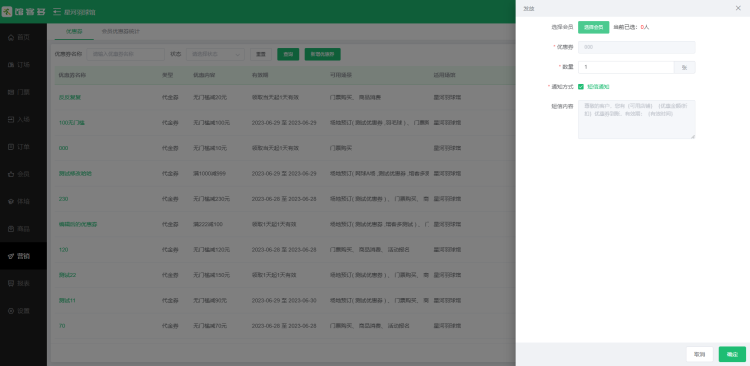
Task: Switch to the 会员优惠券统计 tab
Action: click(x=121, y=32)
